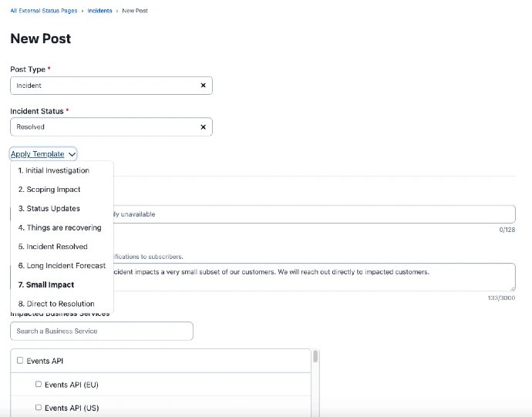Clear the Incident Status Resolved selection

tap(203, 127)
